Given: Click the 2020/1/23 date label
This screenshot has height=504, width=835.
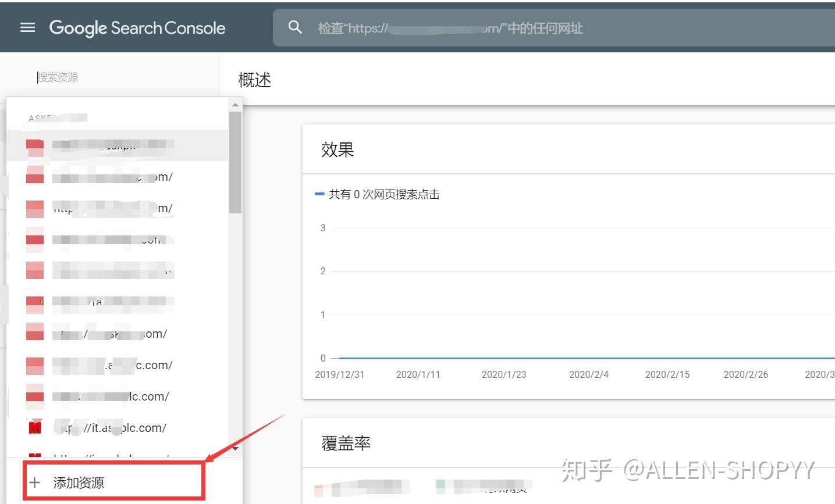Looking at the screenshot, I should [504, 374].
